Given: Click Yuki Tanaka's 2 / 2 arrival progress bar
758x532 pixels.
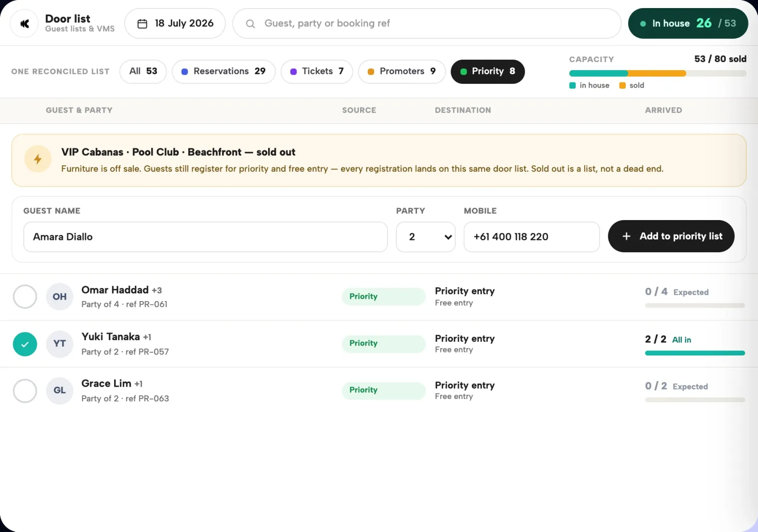Looking at the screenshot, I should click(695, 353).
